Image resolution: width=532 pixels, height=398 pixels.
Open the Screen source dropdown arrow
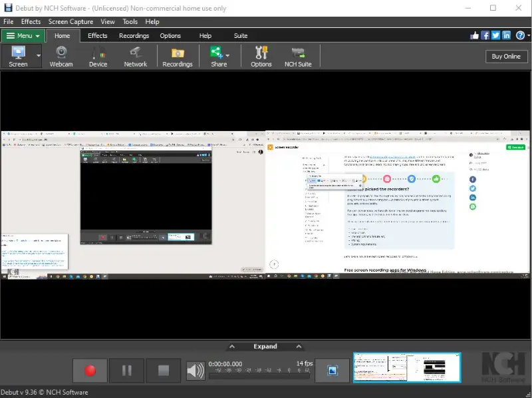[39, 56]
